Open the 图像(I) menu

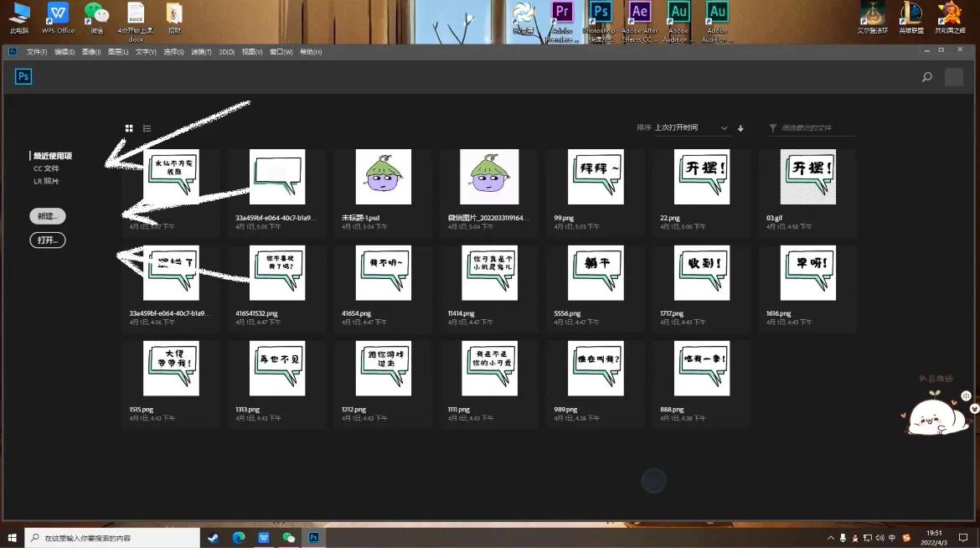[91, 52]
